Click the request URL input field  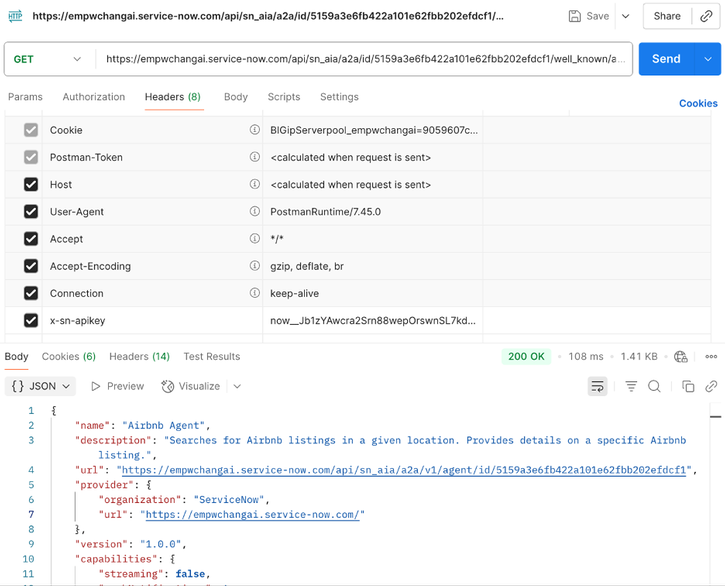[364, 59]
